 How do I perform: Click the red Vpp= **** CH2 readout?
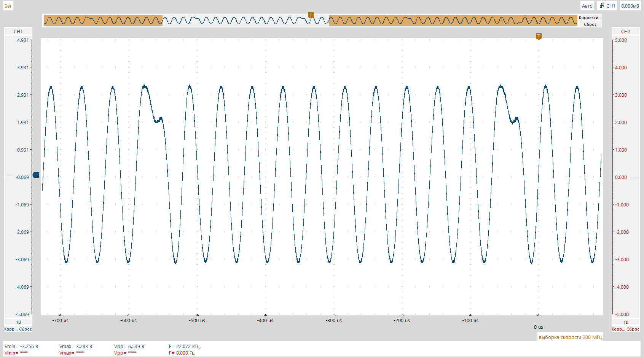coord(125,353)
